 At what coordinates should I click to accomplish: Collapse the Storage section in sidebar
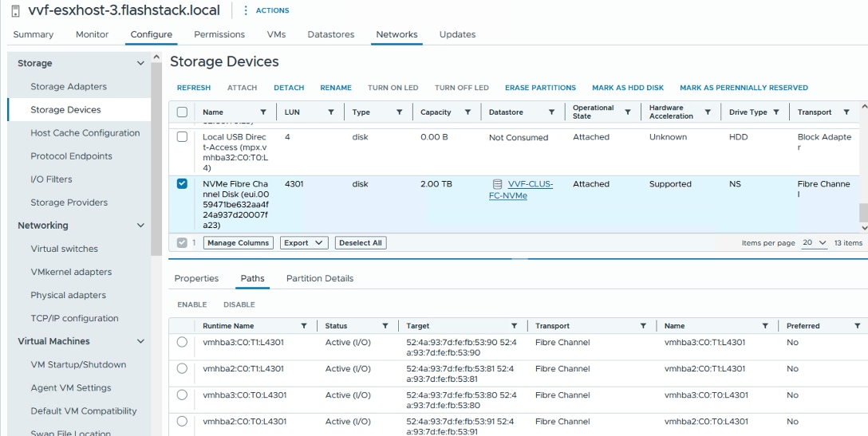[140, 63]
